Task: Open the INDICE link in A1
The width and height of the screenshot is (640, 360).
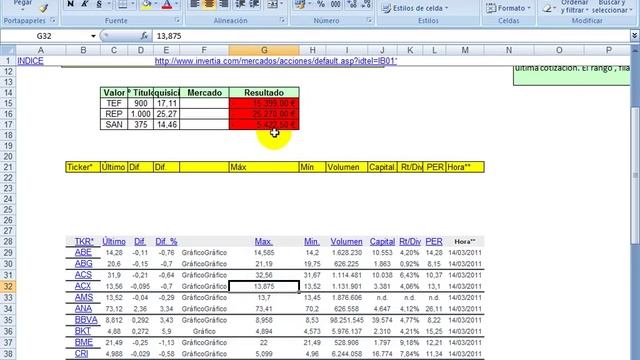Action: pos(30,61)
